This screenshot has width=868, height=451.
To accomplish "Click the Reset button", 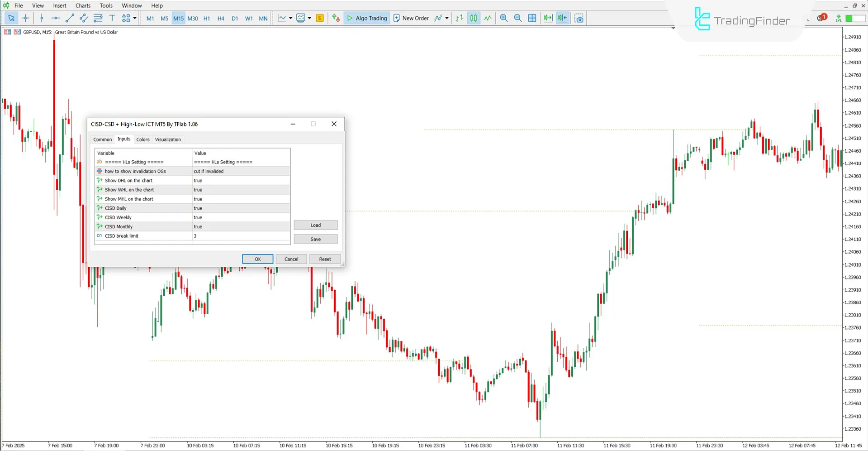I will (x=325, y=259).
